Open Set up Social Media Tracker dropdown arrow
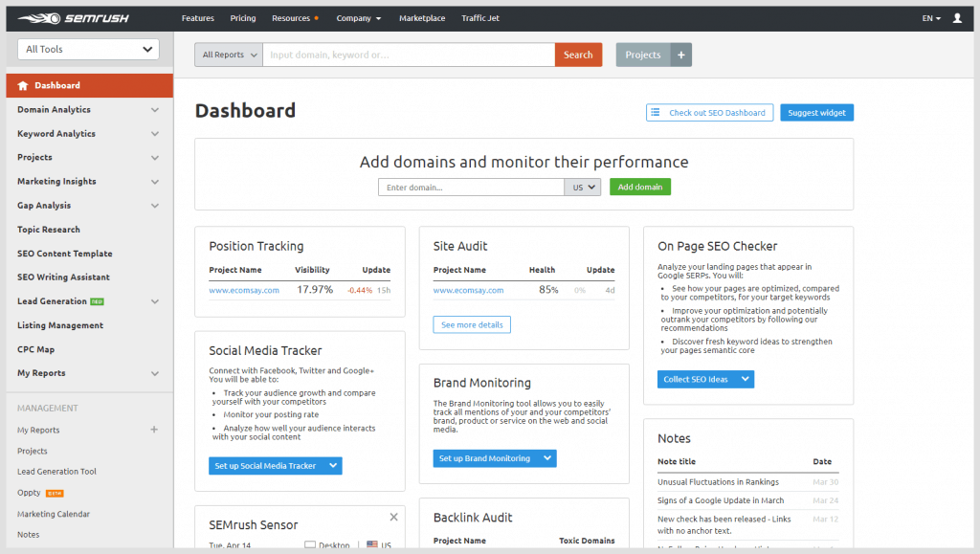Viewport: 980px width, 554px height. [333, 466]
